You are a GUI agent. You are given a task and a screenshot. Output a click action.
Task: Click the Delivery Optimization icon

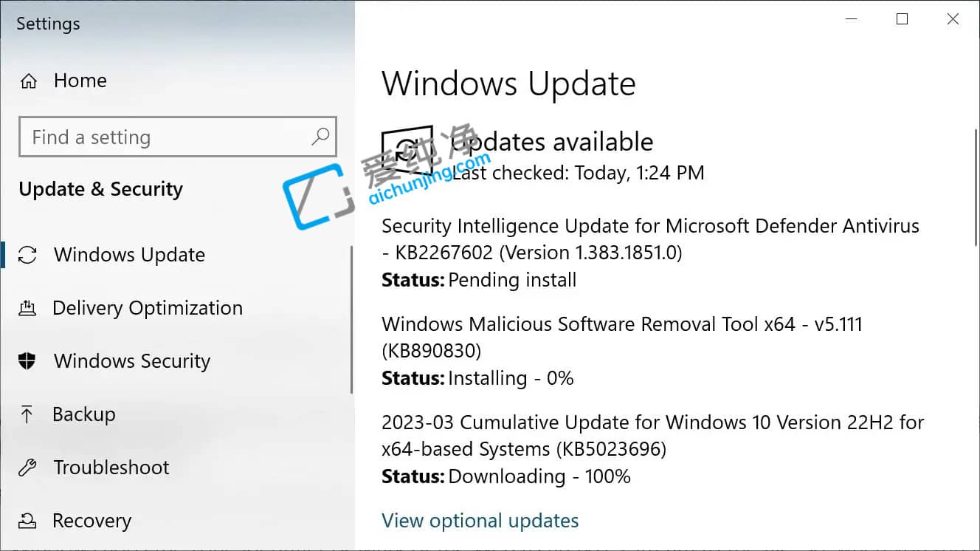click(27, 307)
